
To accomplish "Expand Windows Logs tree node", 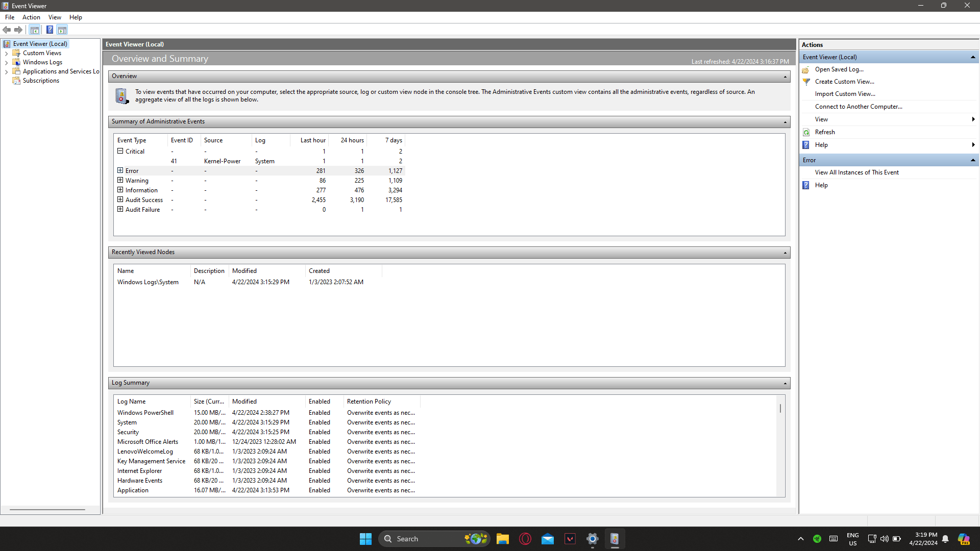I will [x=6, y=62].
